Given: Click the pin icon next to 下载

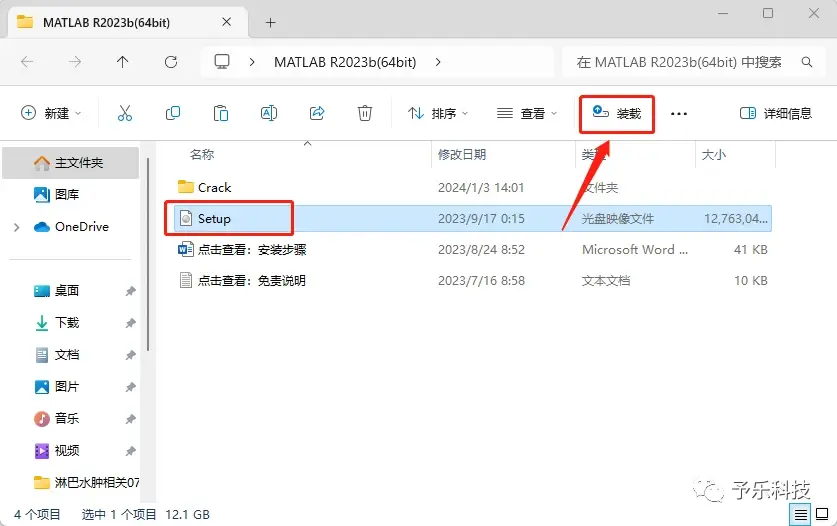Looking at the screenshot, I should pos(130,323).
